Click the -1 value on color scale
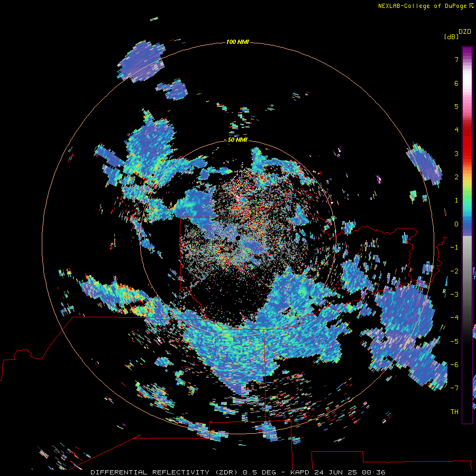 454,248
